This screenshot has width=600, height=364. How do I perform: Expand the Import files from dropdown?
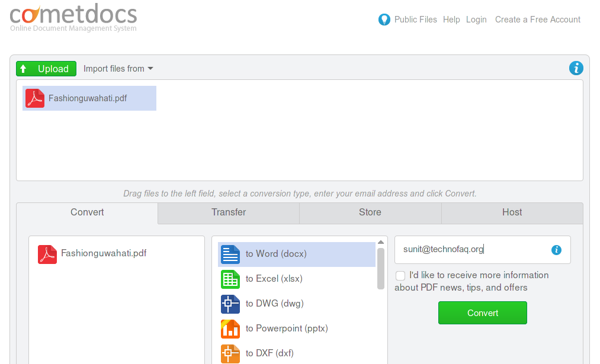click(x=118, y=69)
